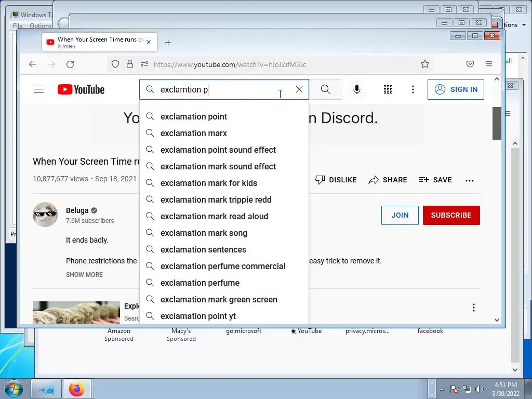
Task: Bookmark this page with star icon
Action: (425, 64)
